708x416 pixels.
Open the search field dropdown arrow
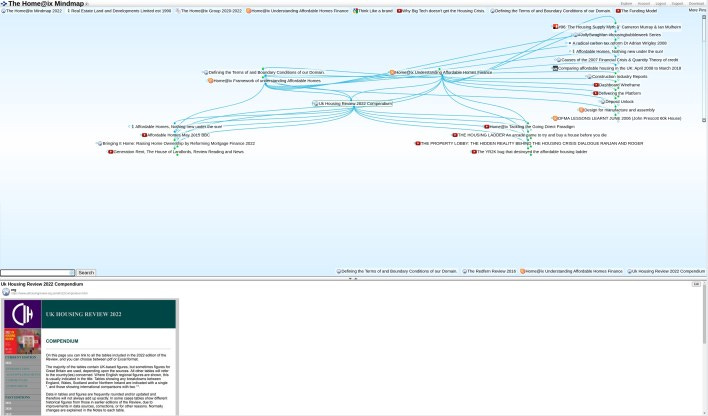tap(72, 273)
